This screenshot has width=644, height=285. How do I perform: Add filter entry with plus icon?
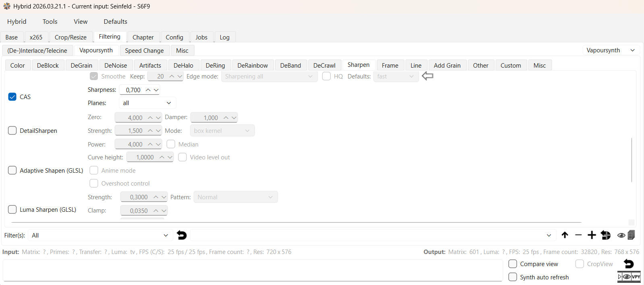[592, 235]
